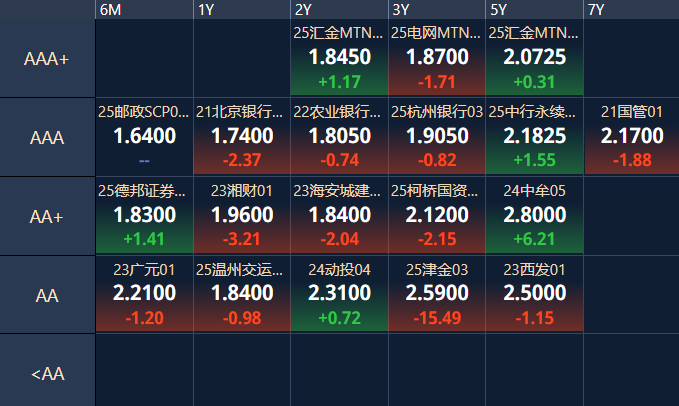Select the <AA rating row header

(x=47, y=373)
